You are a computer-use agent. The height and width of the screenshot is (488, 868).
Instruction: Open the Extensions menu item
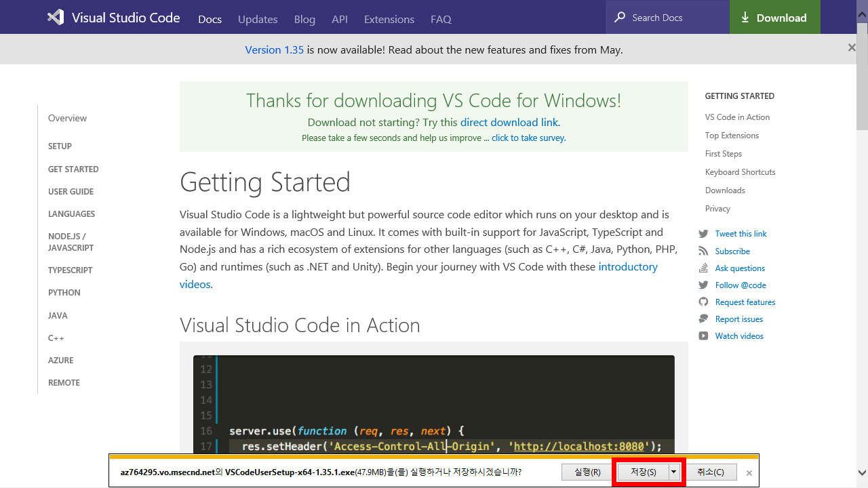[389, 19]
